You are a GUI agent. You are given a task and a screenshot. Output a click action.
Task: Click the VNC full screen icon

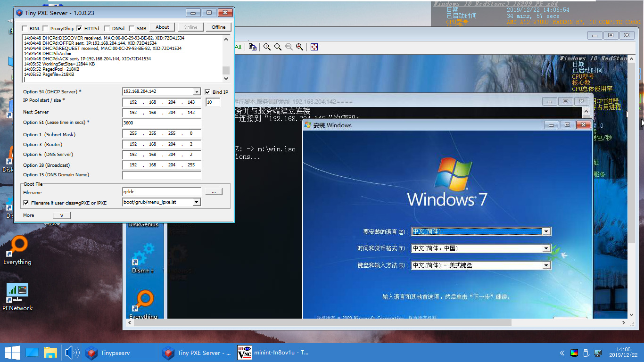[314, 47]
